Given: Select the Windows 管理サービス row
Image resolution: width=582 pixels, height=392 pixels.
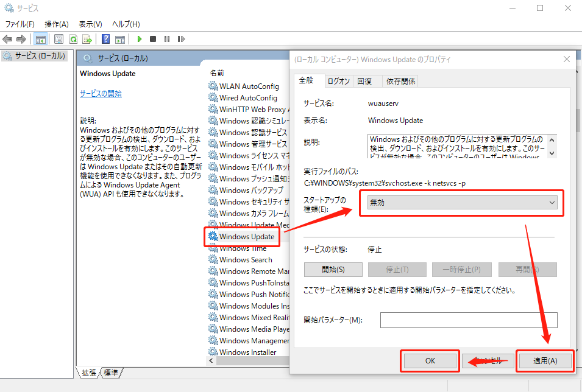Looking at the screenshot, I should (x=248, y=144).
